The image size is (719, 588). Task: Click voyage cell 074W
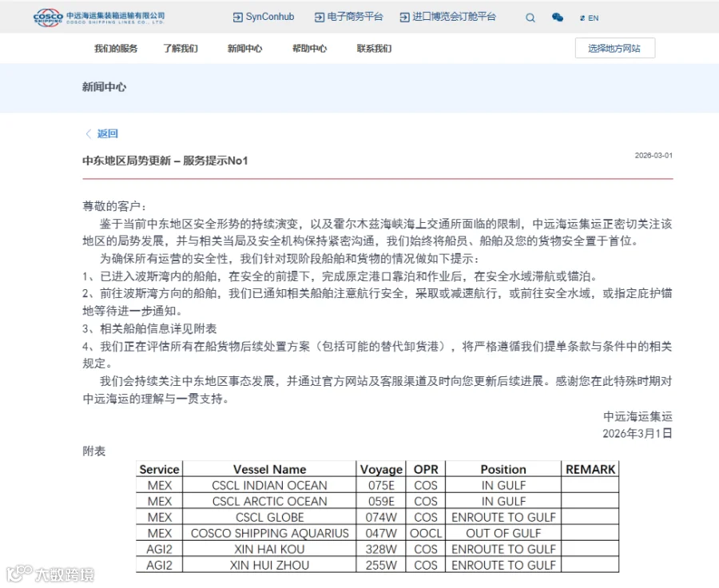pyautogui.click(x=381, y=518)
